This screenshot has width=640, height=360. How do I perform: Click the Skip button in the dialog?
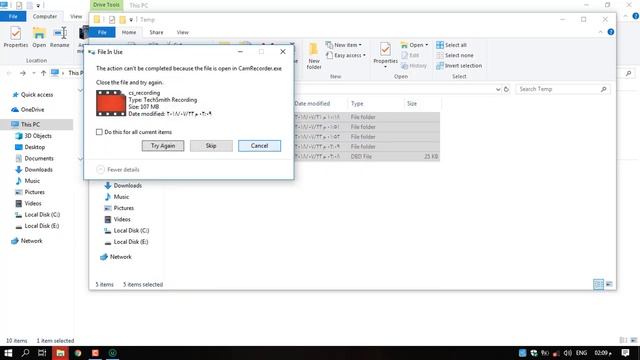point(211,146)
